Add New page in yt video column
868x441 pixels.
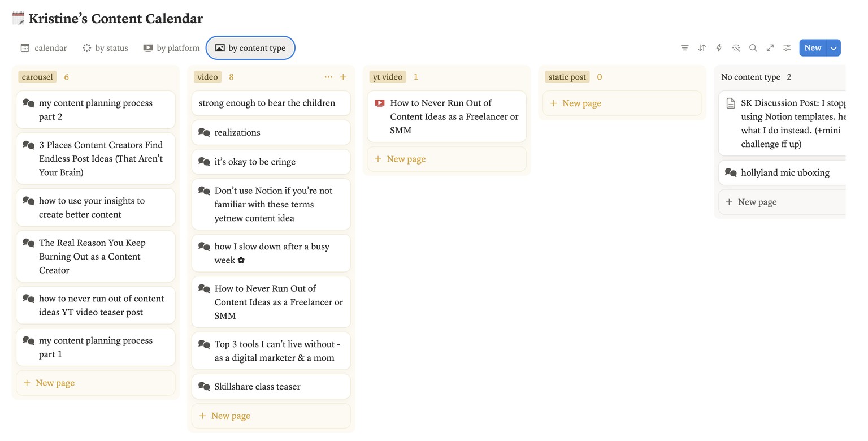(446, 159)
